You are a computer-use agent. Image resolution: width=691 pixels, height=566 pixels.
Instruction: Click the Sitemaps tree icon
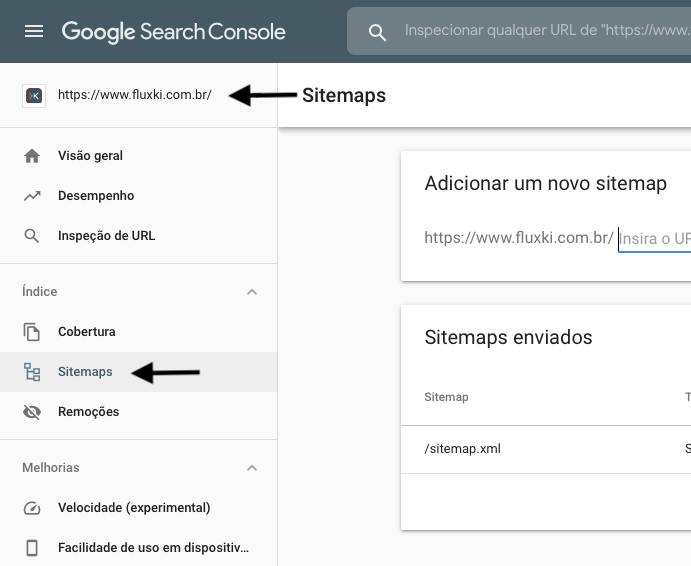(32, 372)
